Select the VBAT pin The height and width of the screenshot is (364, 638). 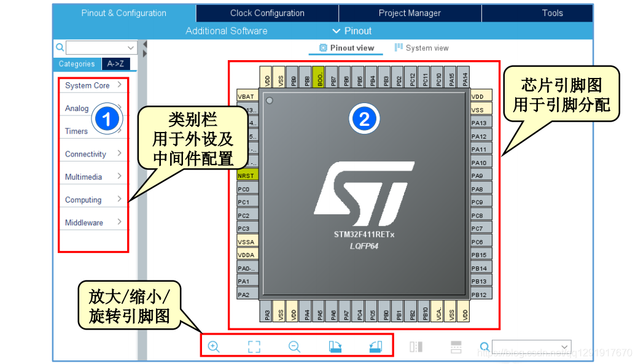coord(247,96)
